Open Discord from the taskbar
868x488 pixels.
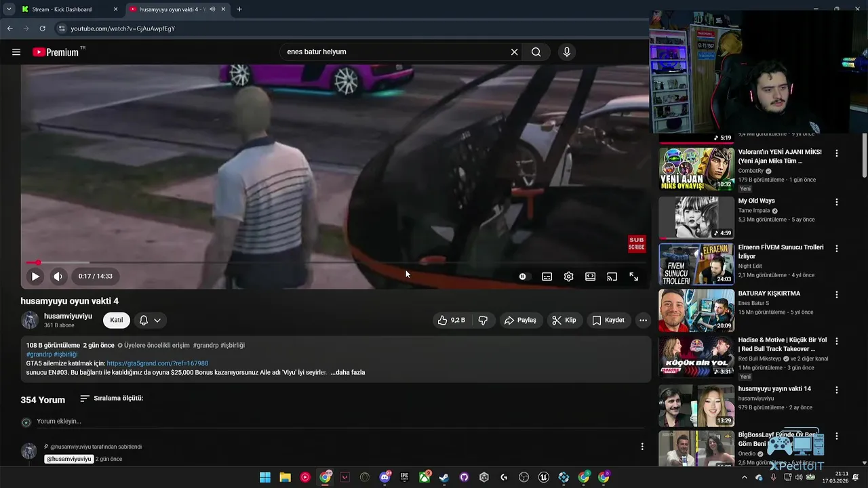[385, 477]
